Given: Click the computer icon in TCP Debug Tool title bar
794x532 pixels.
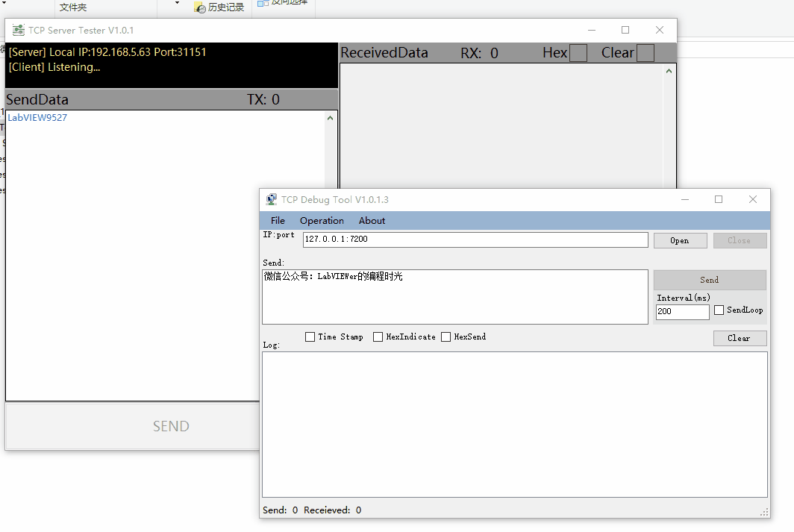Looking at the screenshot, I should coord(271,199).
